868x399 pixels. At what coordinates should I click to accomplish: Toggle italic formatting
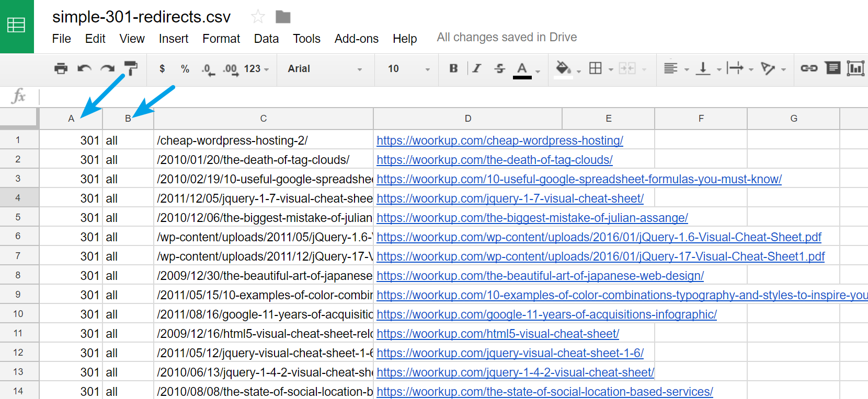[477, 68]
